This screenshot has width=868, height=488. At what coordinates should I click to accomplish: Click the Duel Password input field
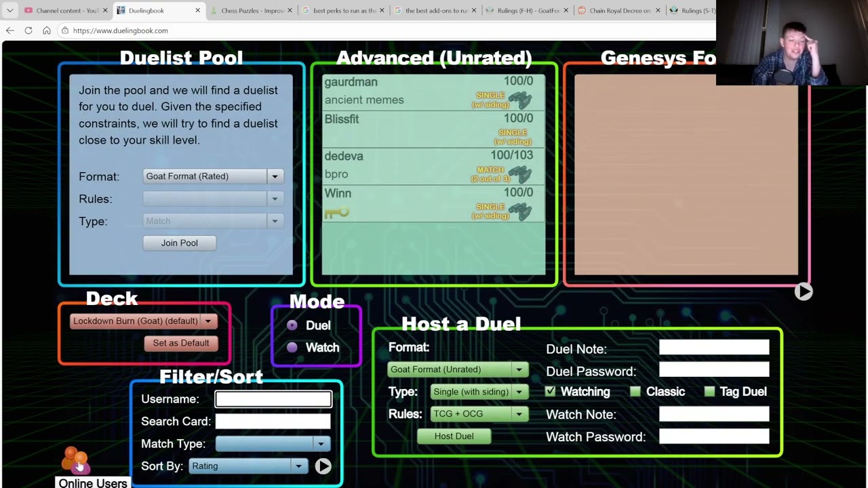(714, 370)
